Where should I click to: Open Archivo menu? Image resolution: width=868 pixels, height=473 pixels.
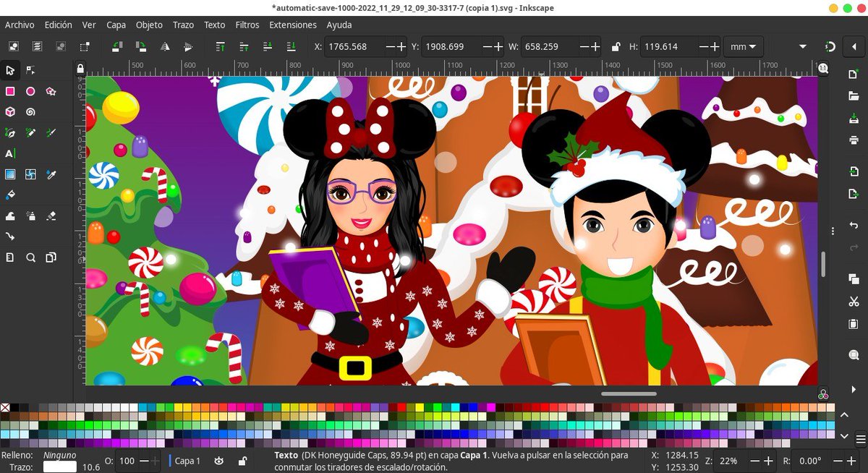point(20,25)
